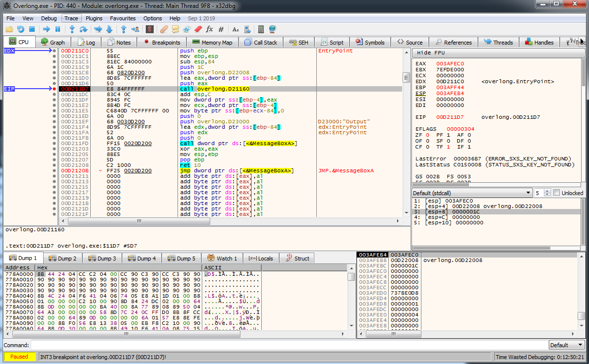Image resolution: width=589 pixels, height=364 pixels.
Task: Stop debugging with the blue square icon
Action: pyautogui.click(x=32, y=29)
